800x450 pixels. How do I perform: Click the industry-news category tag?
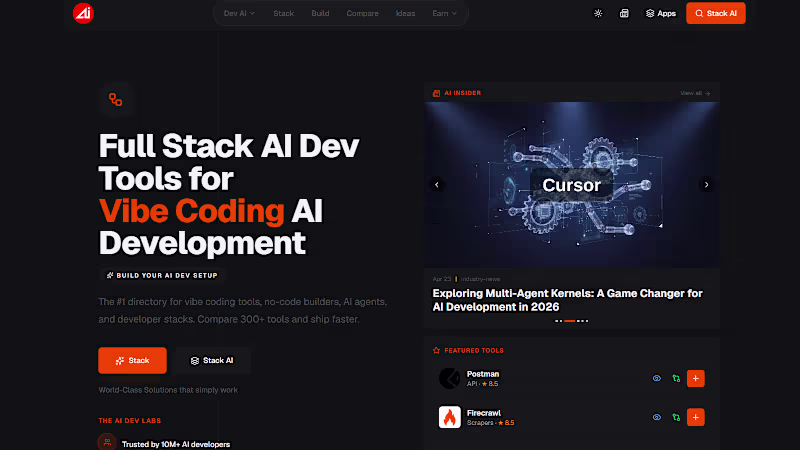click(480, 279)
